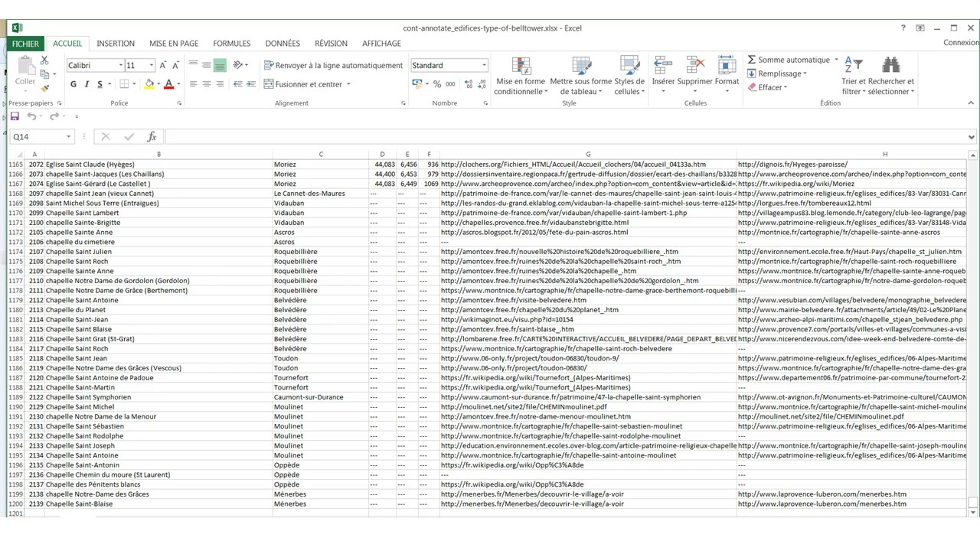
Task: Center cell text horizontally
Action: click(206, 84)
